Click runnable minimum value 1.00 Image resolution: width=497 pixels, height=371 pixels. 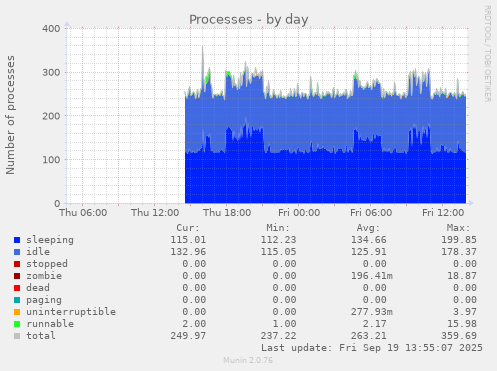(284, 324)
